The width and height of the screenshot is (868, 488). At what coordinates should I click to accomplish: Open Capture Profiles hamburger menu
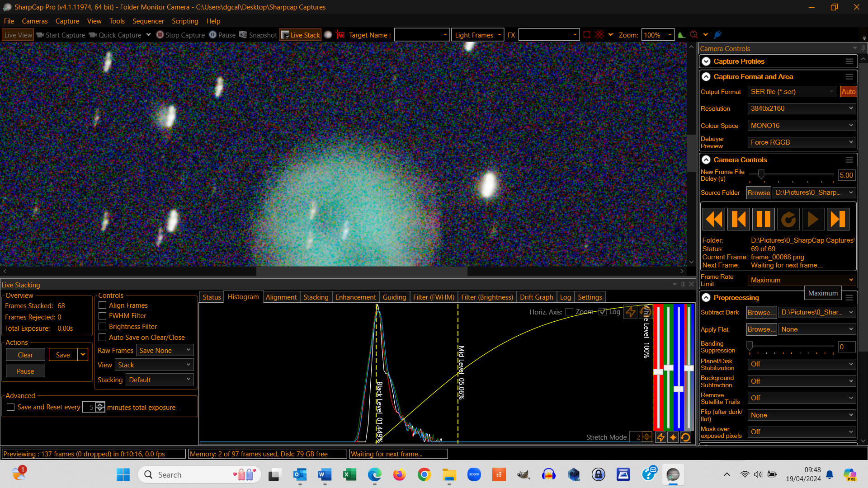pyautogui.click(x=849, y=61)
